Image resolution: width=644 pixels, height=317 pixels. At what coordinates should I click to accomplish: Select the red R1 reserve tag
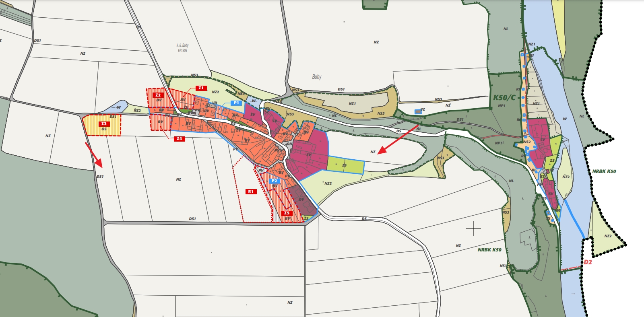(251, 192)
